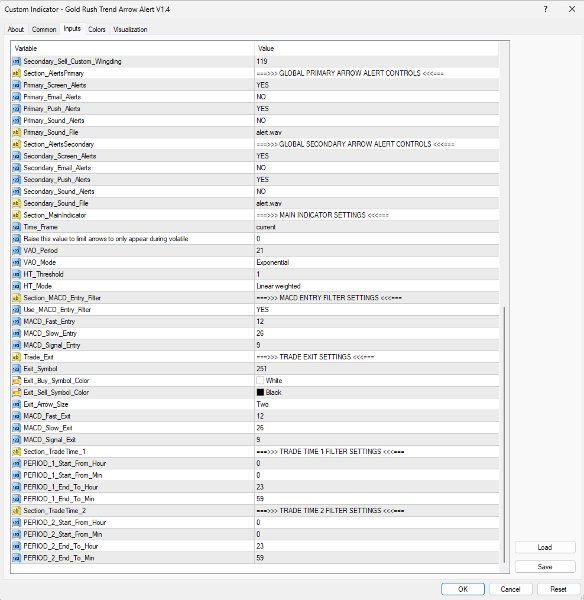The width and height of the screenshot is (584, 600).
Task: Click the icon beside PERIOD_2_End_To_Min
Action: [16, 558]
